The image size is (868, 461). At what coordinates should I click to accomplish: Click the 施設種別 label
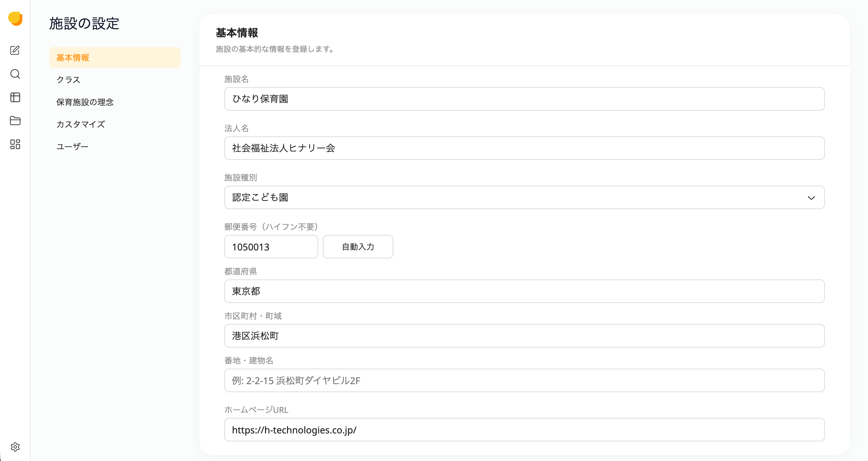[240, 178]
